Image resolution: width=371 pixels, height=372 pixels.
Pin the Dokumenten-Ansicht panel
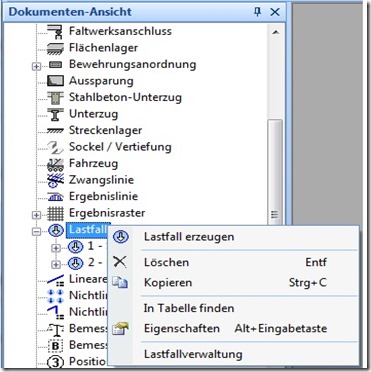click(x=257, y=12)
